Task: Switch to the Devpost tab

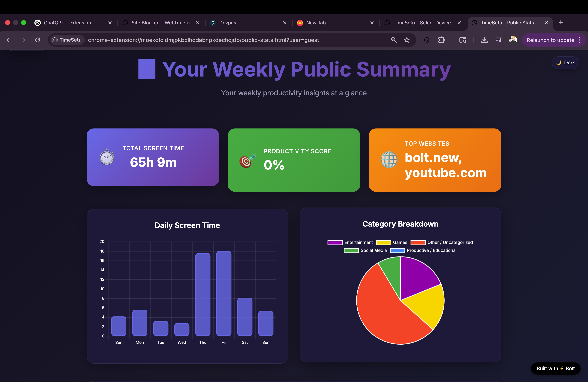Action: (x=247, y=23)
